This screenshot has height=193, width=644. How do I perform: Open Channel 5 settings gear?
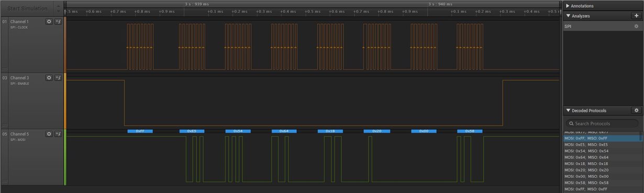(x=49, y=134)
